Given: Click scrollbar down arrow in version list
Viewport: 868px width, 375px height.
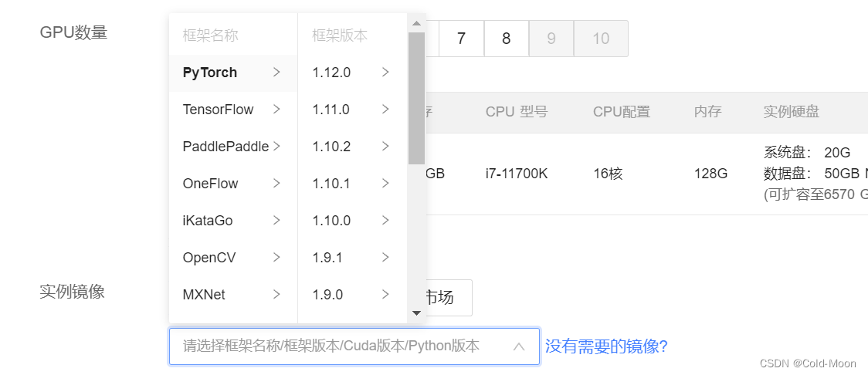Looking at the screenshot, I should (417, 313).
